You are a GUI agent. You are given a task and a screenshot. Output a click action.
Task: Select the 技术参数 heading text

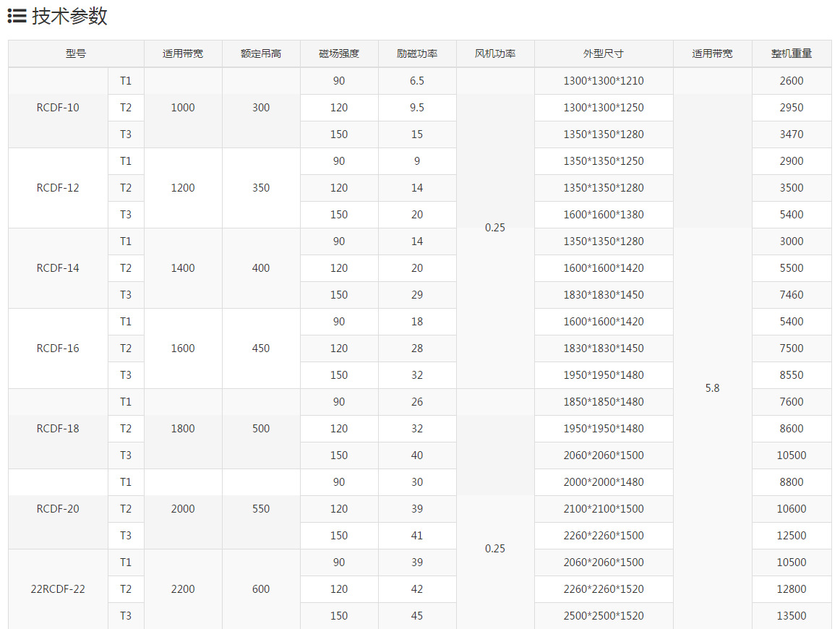[69, 16]
